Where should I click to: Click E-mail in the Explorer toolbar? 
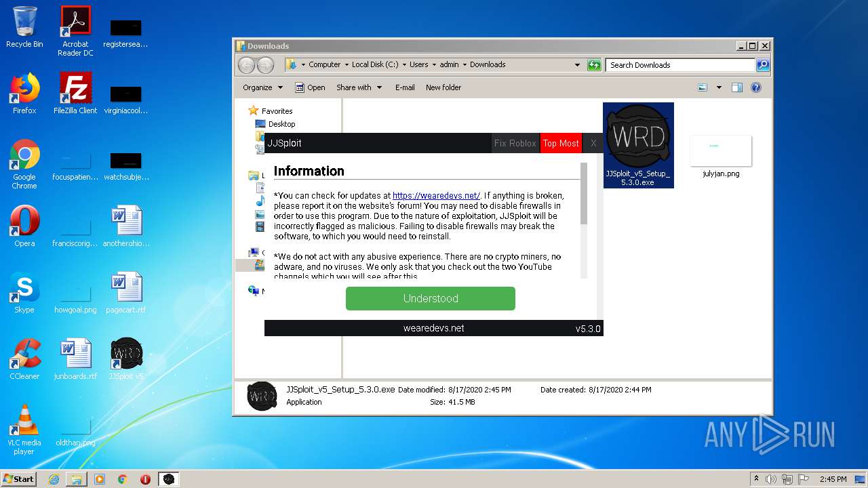pyautogui.click(x=405, y=87)
